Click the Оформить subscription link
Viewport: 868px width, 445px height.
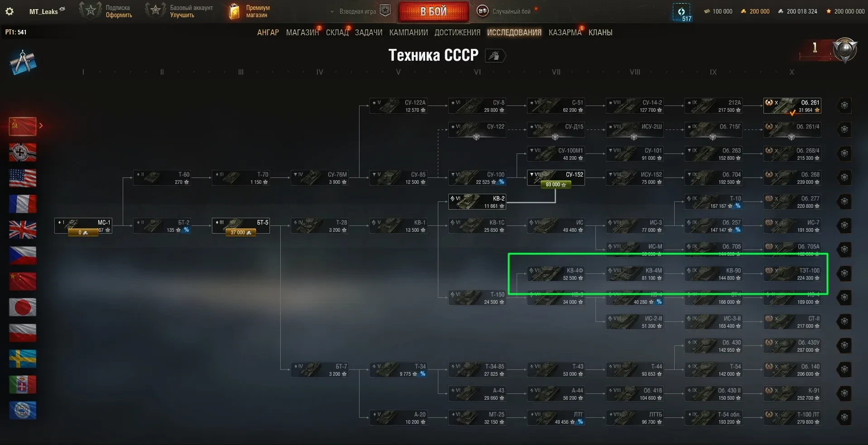pos(119,15)
